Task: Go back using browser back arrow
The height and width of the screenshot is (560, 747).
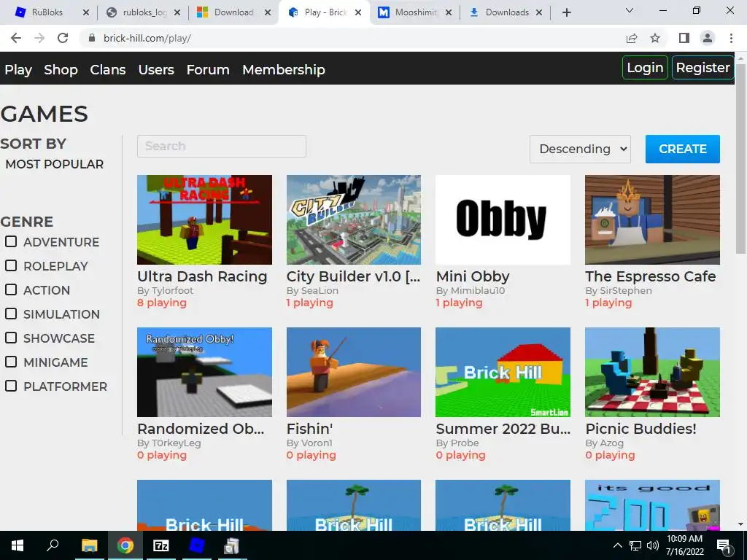Action: tap(16, 38)
